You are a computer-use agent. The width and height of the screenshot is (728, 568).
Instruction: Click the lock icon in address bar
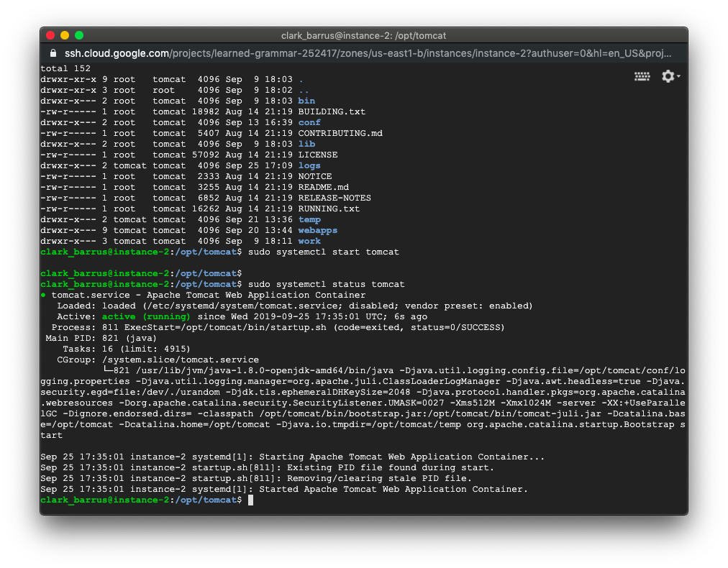coord(53,53)
